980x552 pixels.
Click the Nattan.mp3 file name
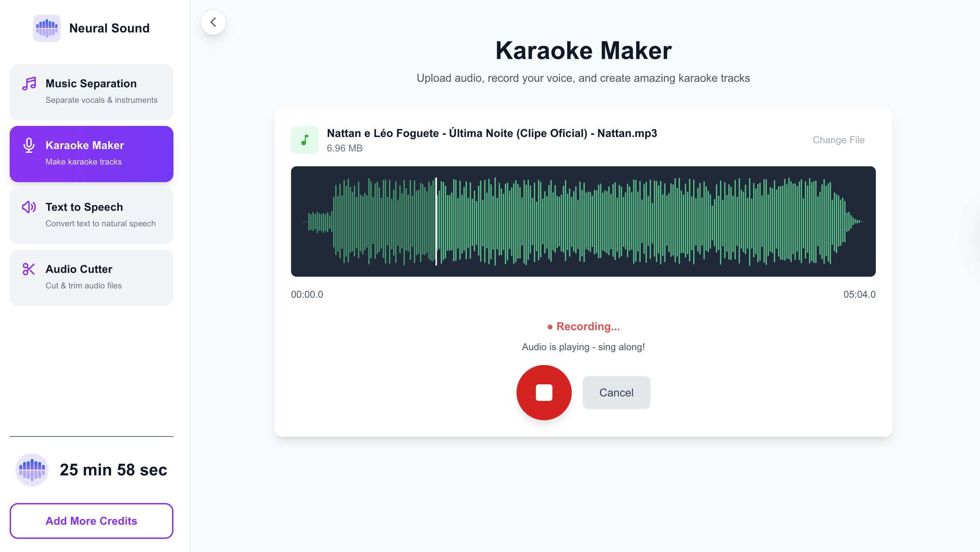(x=491, y=133)
